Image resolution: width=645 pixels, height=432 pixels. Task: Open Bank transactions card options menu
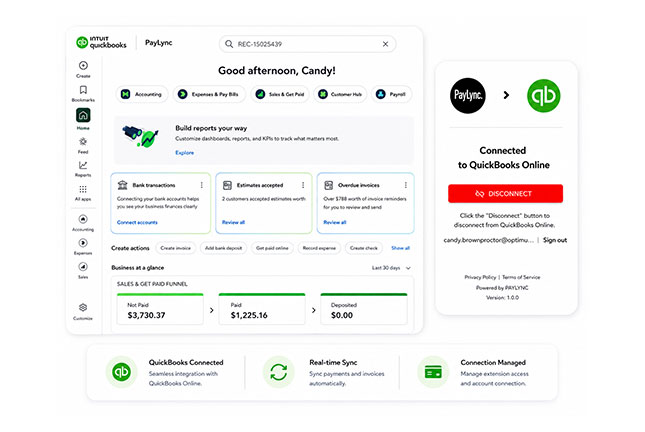coord(202,185)
